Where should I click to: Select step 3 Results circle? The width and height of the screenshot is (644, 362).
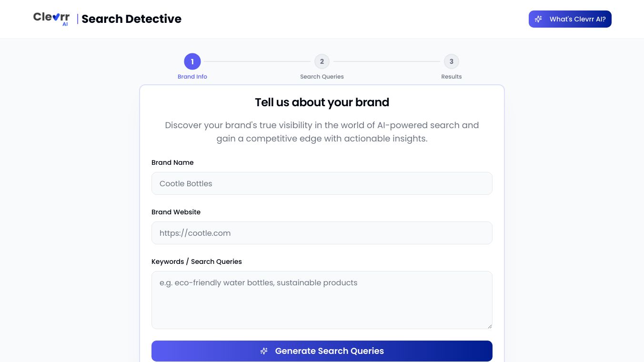[452, 61]
